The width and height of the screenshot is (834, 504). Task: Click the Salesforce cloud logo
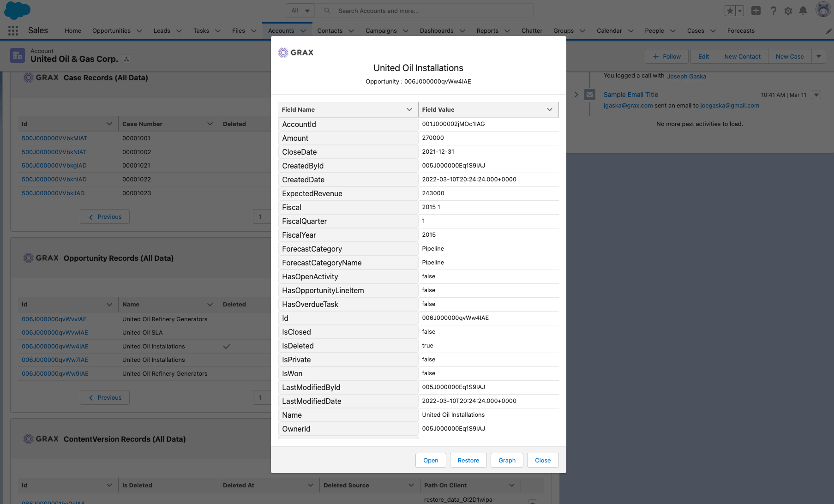pos(17,10)
